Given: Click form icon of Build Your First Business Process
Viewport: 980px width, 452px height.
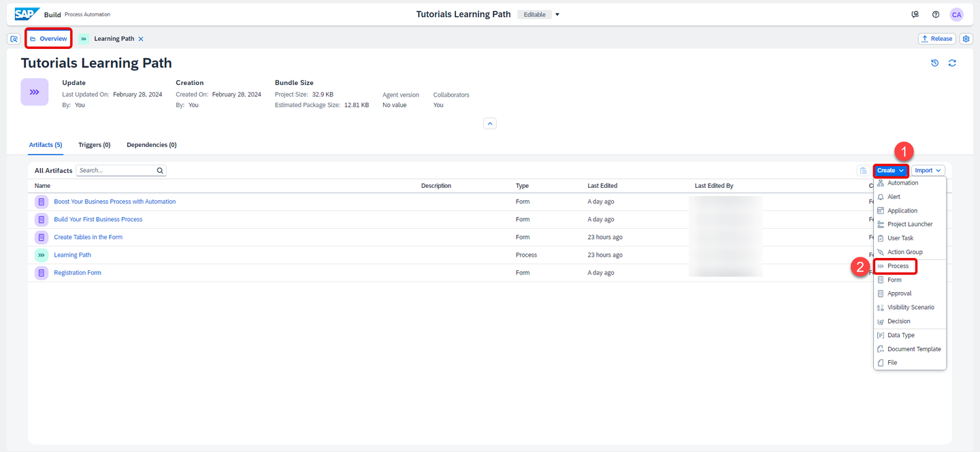Looking at the screenshot, I should tap(42, 220).
